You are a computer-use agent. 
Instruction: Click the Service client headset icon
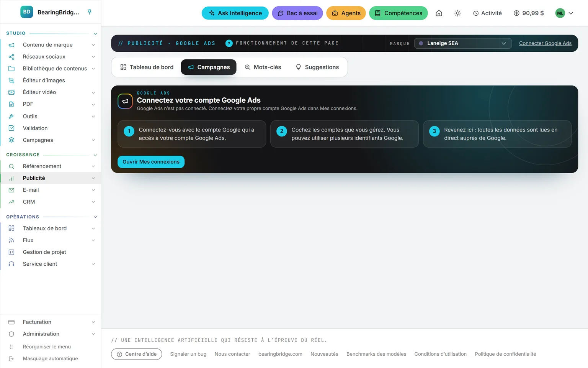tap(11, 264)
